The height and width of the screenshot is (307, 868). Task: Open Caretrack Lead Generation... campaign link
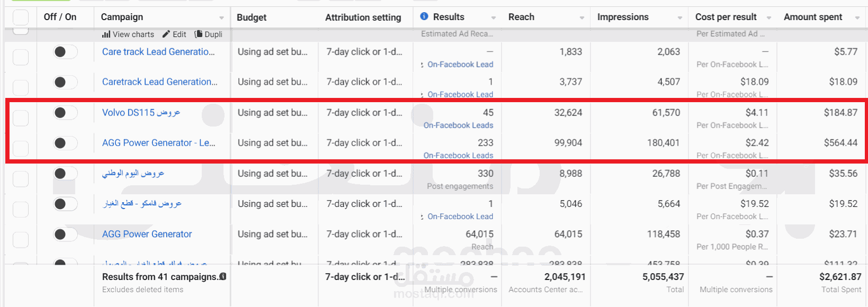(160, 82)
